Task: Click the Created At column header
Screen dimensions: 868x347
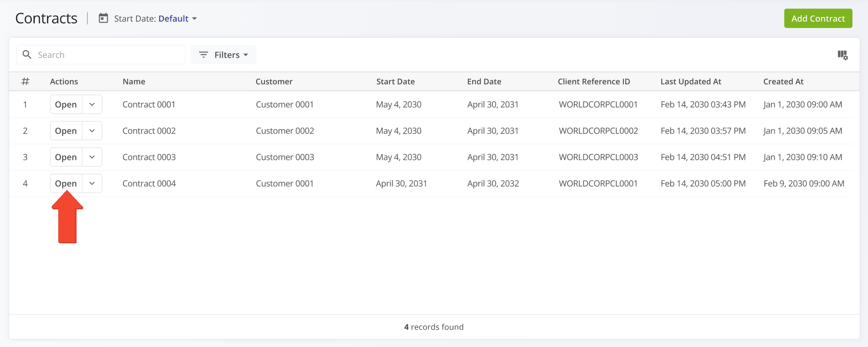Action: (x=783, y=81)
